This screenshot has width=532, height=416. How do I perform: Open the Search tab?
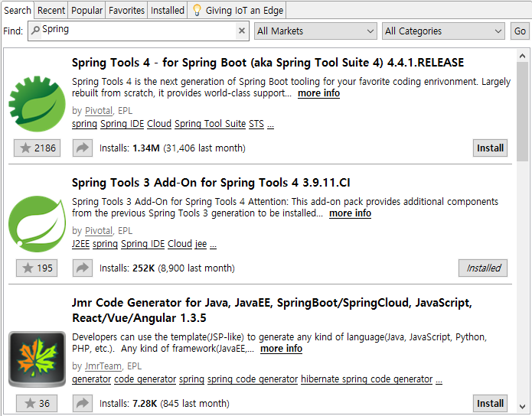pos(18,10)
